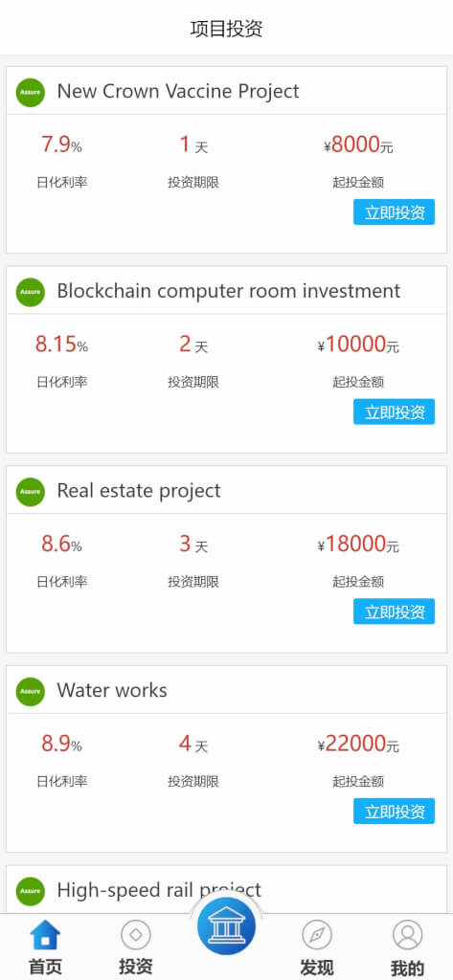The height and width of the screenshot is (980, 453).
Task: Tap the home icon in bottom bar
Action: pyautogui.click(x=45, y=935)
